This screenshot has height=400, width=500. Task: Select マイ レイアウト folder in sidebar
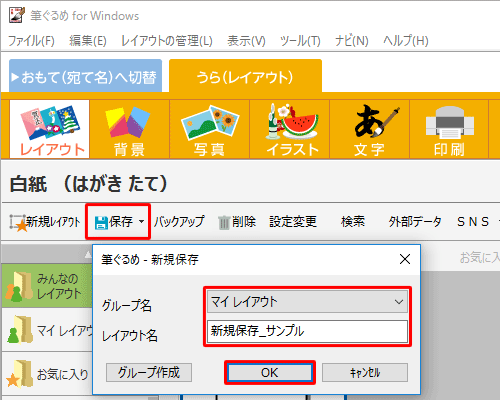click(47, 330)
